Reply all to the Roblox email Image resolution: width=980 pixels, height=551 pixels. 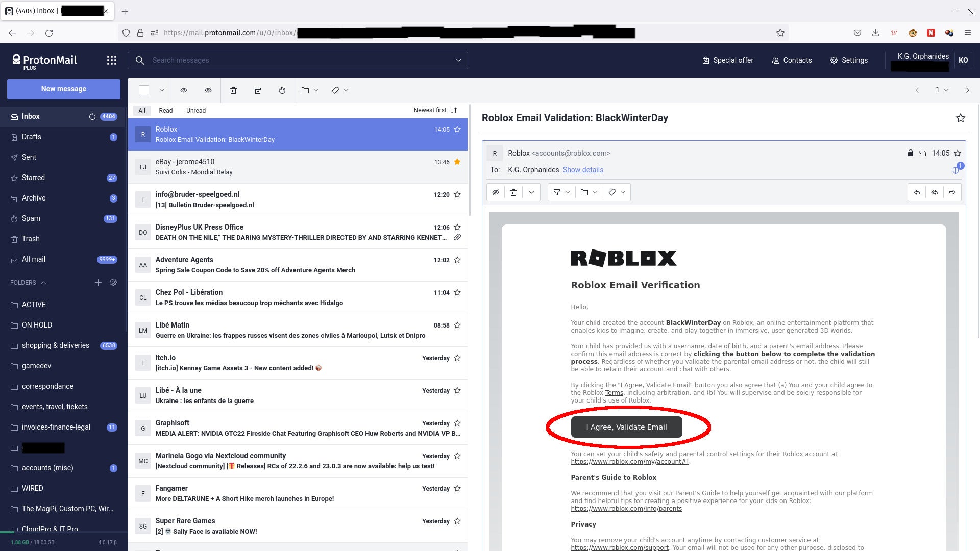935,192
